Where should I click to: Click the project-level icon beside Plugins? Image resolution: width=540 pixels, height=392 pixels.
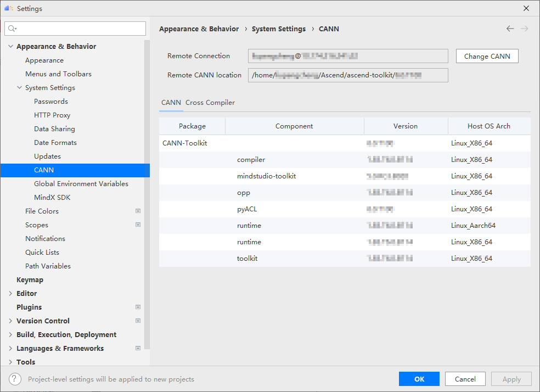point(138,307)
